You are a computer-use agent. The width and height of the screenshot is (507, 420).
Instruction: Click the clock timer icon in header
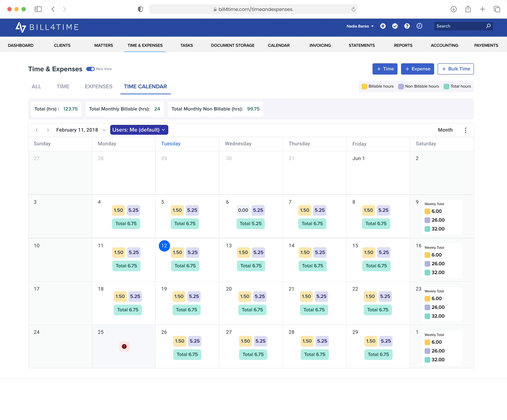(419, 26)
